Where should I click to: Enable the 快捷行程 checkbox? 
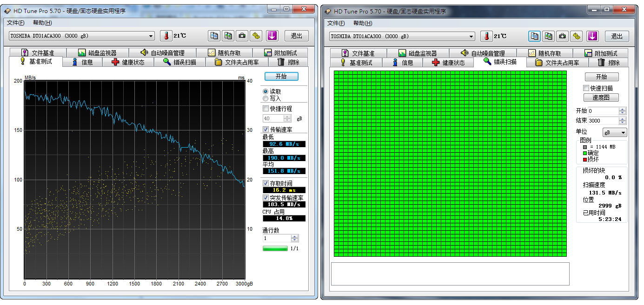pos(266,109)
